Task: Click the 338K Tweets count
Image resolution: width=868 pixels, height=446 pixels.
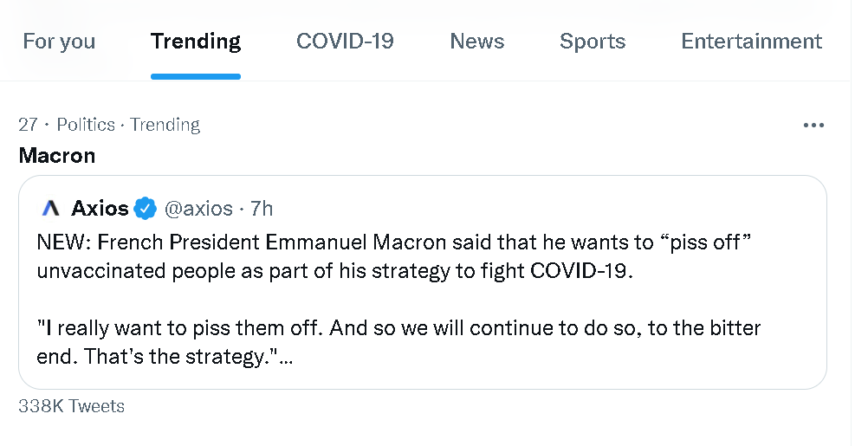Action: [x=72, y=406]
